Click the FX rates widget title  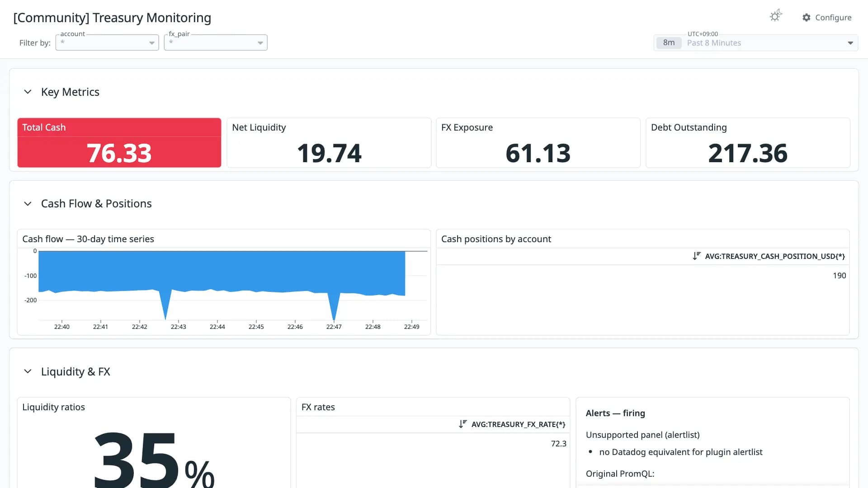[x=318, y=407]
